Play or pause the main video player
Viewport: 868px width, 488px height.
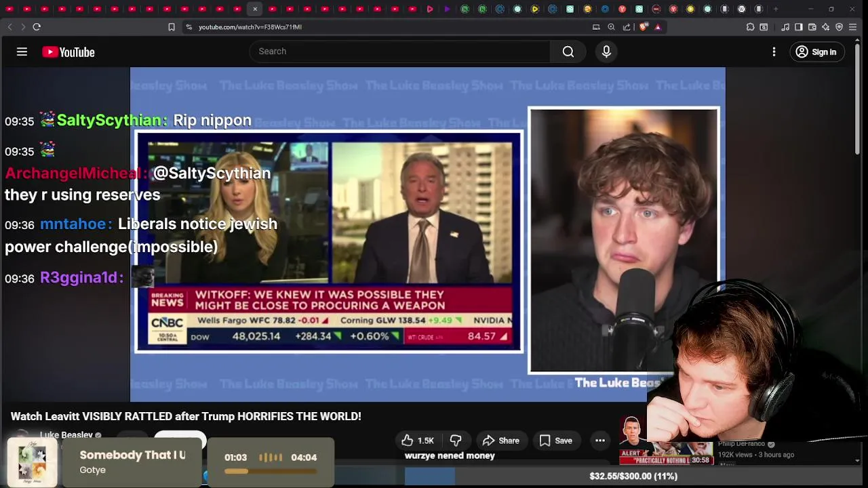427,235
